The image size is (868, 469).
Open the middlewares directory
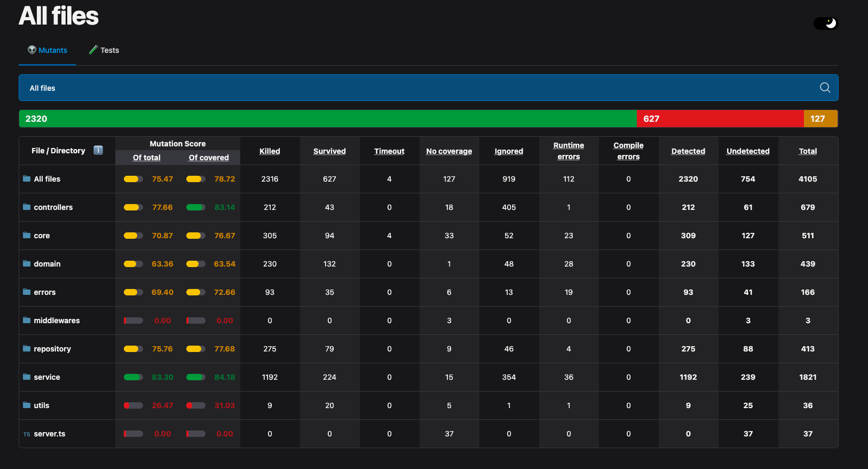tap(57, 321)
